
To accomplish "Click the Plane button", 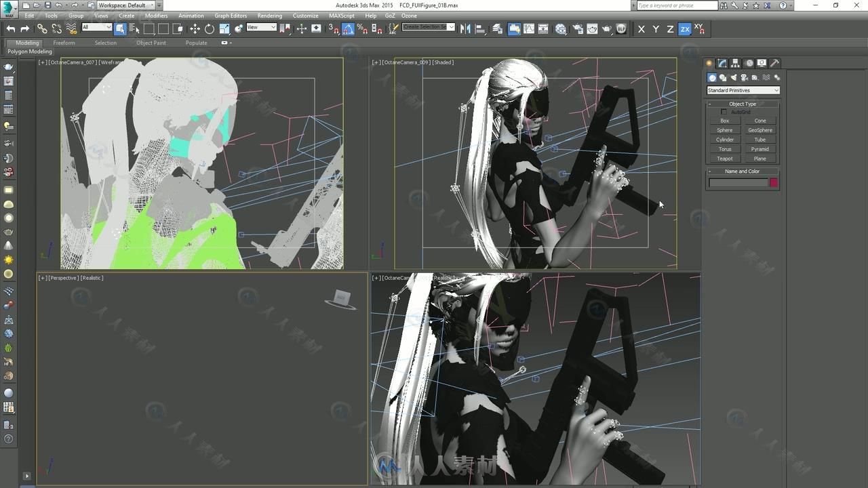I will click(760, 159).
